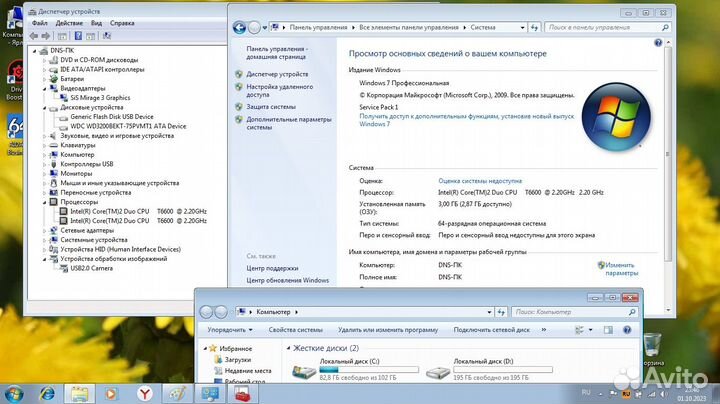
Task: Click the Панель управления breadcrumb
Action: point(318,28)
